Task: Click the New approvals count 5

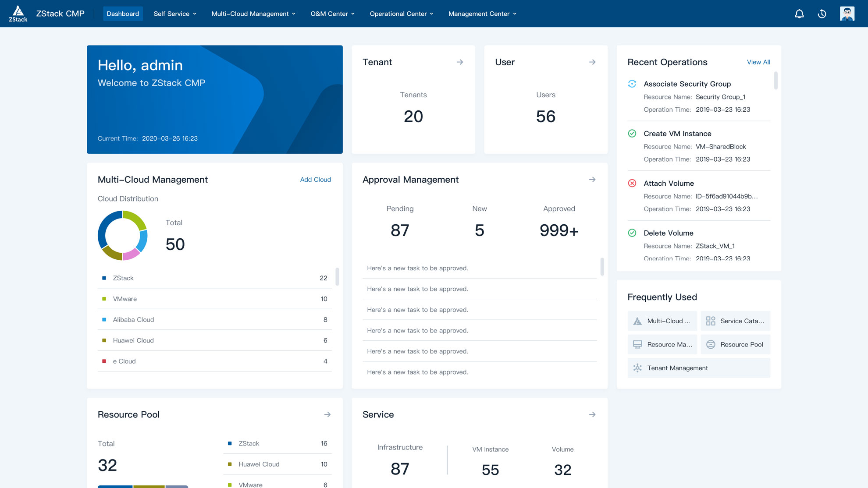Action: tap(480, 230)
